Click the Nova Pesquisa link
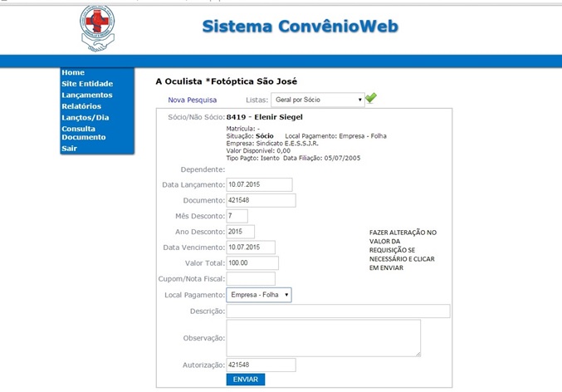This screenshot has width=562, height=392. click(192, 100)
